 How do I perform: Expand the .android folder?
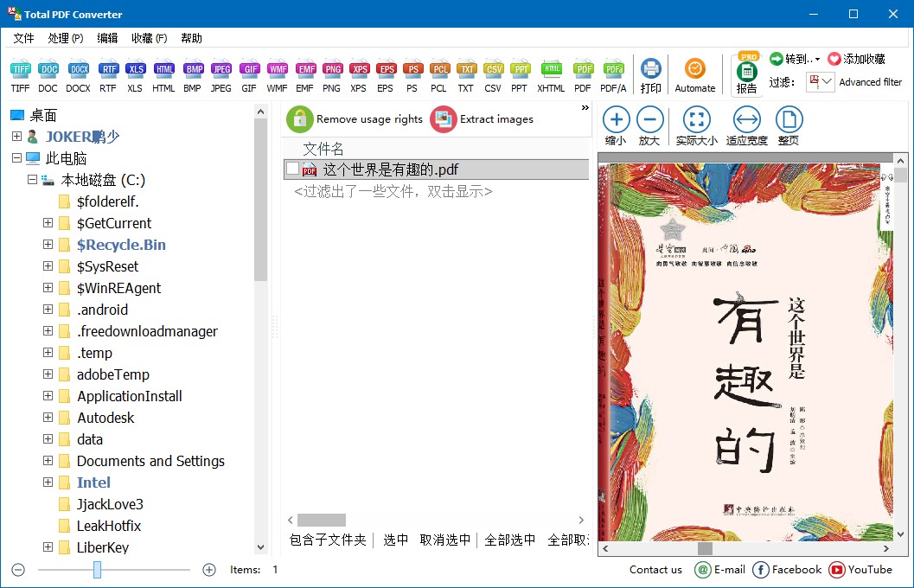(48, 309)
